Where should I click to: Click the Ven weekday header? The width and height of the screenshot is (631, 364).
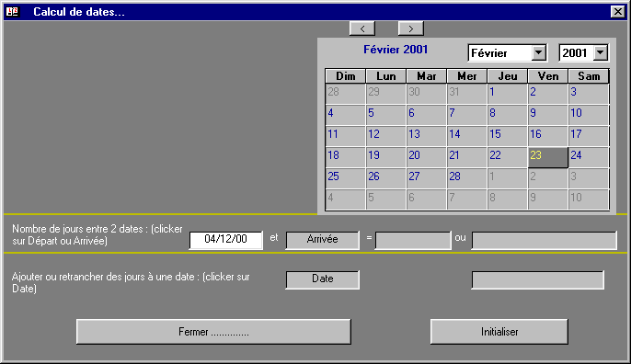point(547,76)
